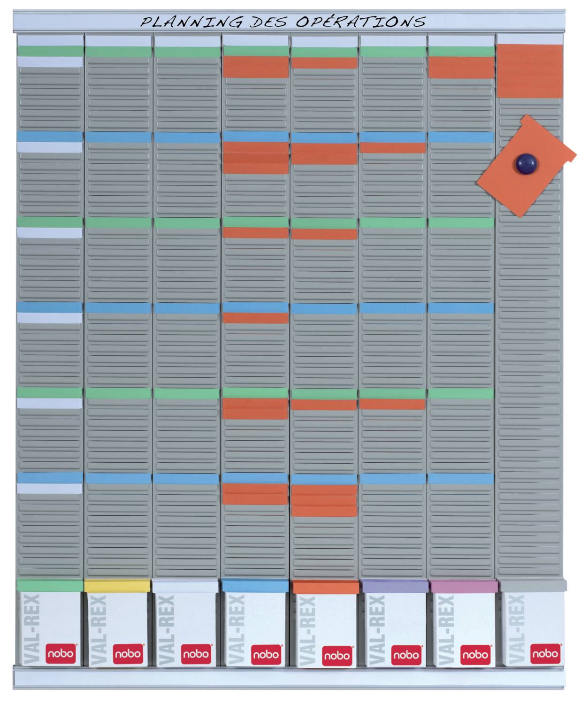This screenshot has width=588, height=704.
Task: Select the top green header strip in second column
Action: coord(118,52)
